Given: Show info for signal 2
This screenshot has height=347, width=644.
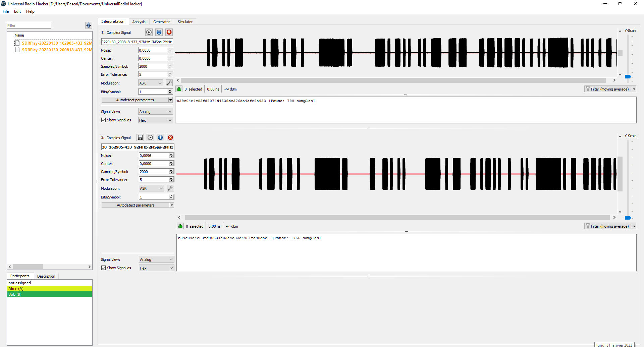Looking at the screenshot, I should point(160,137).
